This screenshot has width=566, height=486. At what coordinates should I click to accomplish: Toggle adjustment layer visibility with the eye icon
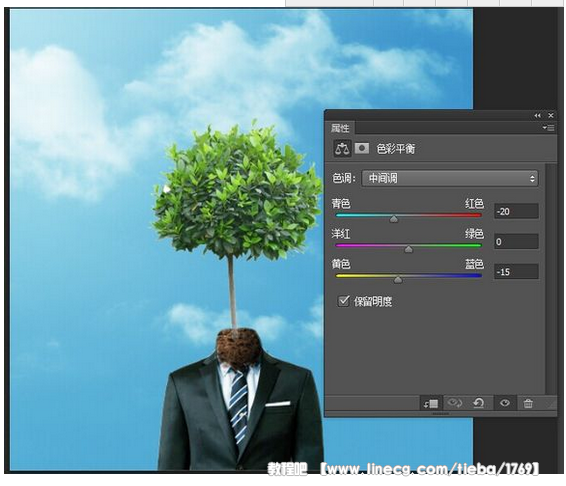coord(505,403)
